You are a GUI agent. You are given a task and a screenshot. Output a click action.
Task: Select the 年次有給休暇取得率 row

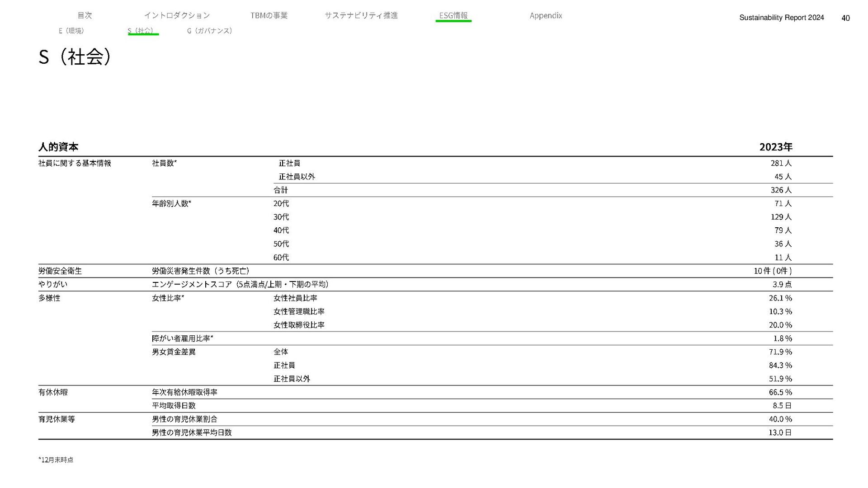184,392
